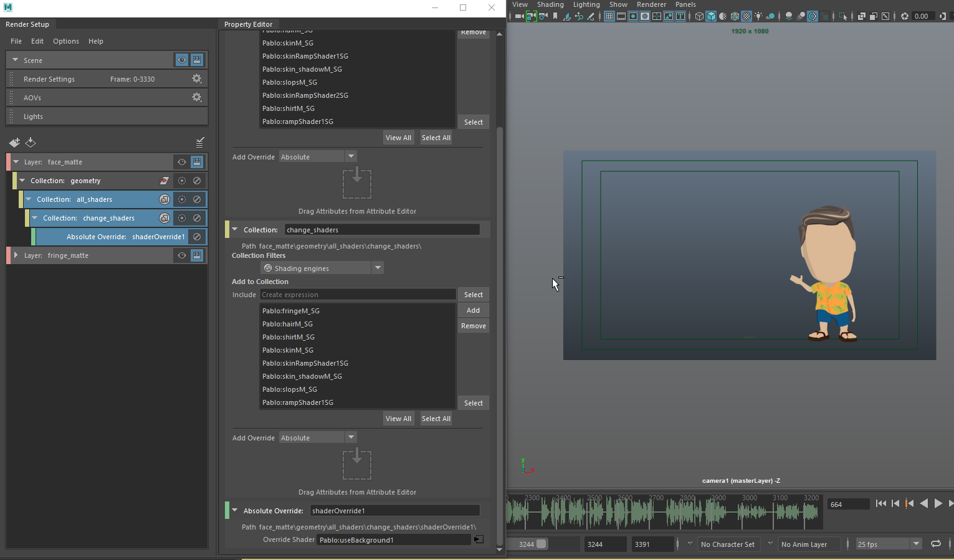The width and height of the screenshot is (954, 560).
Task: Toggle the viewport grid icon
Action: click(x=609, y=16)
